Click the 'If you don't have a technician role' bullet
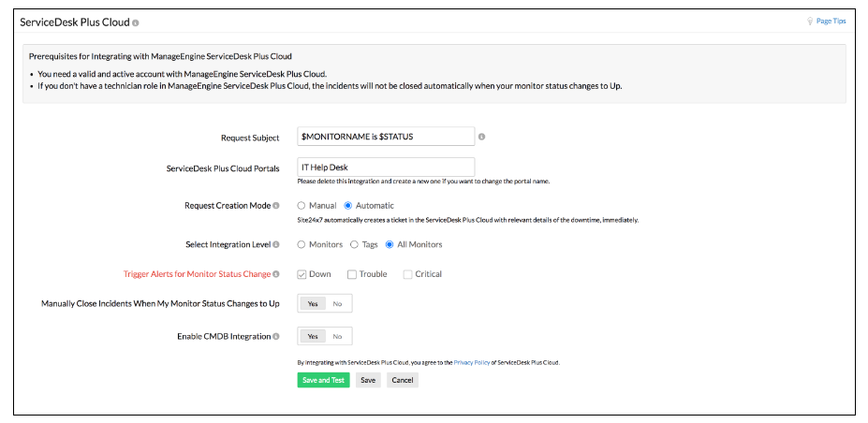Screen dimensions: 868x423 pyautogui.click(x=330, y=87)
